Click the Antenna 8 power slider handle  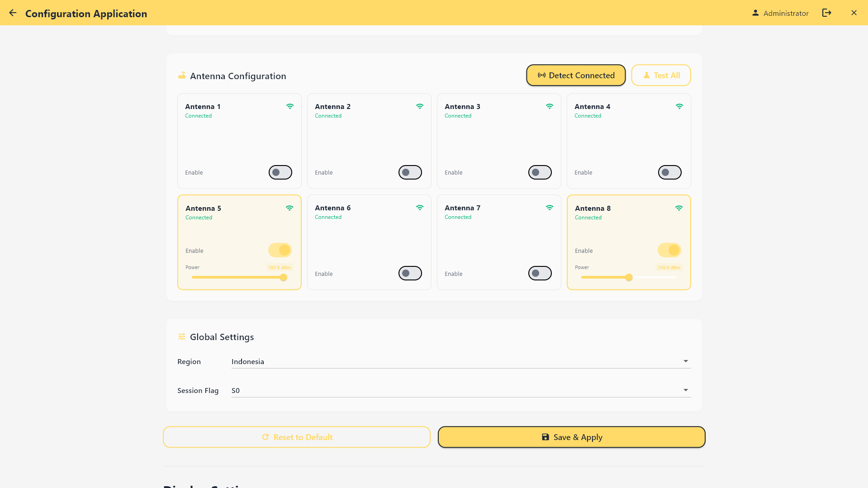[629, 278]
